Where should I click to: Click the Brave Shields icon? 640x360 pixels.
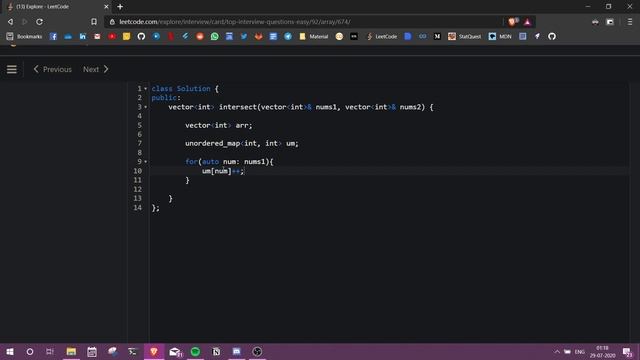[x=512, y=22]
